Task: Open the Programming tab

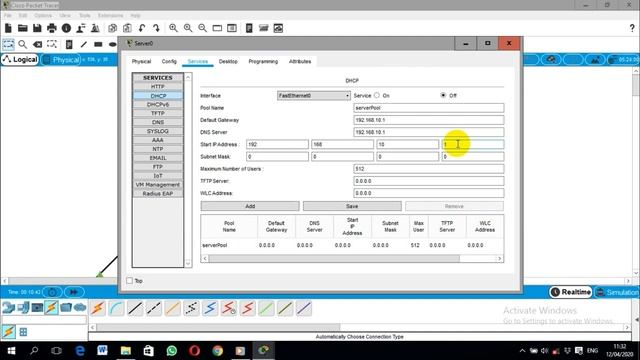Action: (x=263, y=62)
